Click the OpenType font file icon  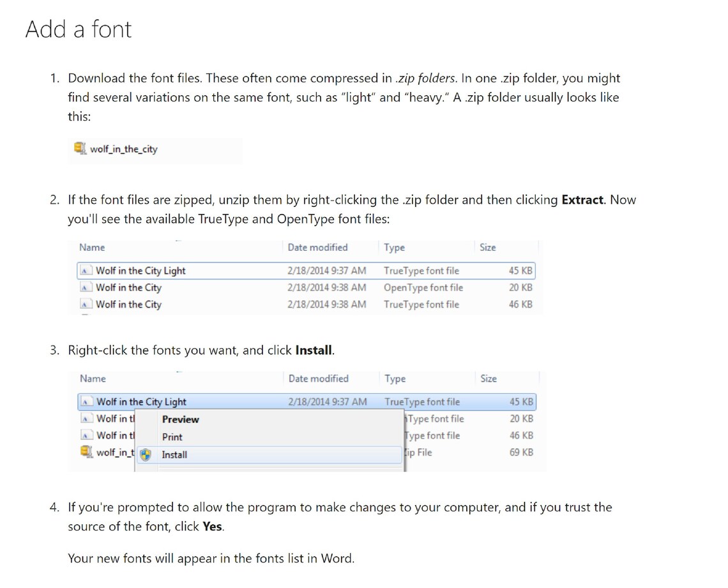point(86,288)
